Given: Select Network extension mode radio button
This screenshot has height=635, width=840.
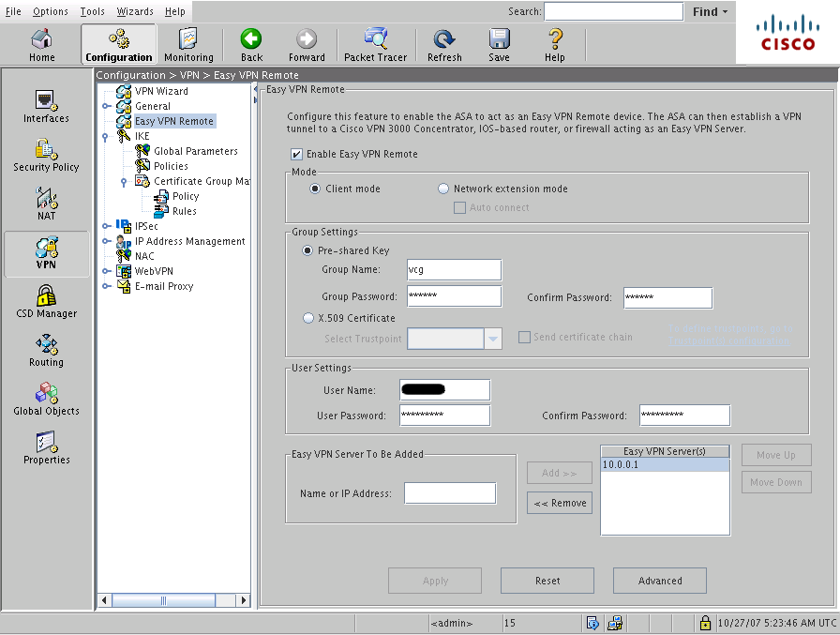Looking at the screenshot, I should tap(443, 189).
